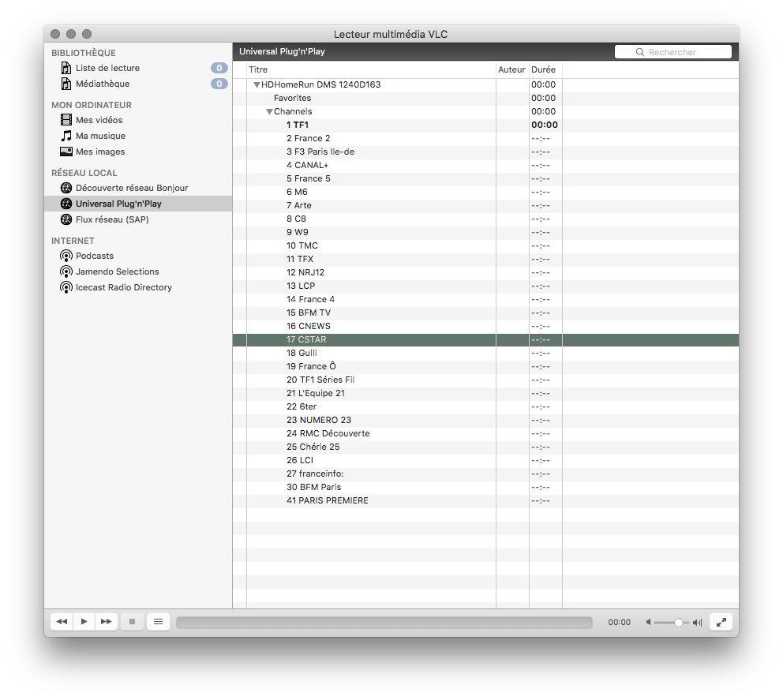Select channel 1 TF1
This screenshot has width=783, height=700.
coord(485,125)
